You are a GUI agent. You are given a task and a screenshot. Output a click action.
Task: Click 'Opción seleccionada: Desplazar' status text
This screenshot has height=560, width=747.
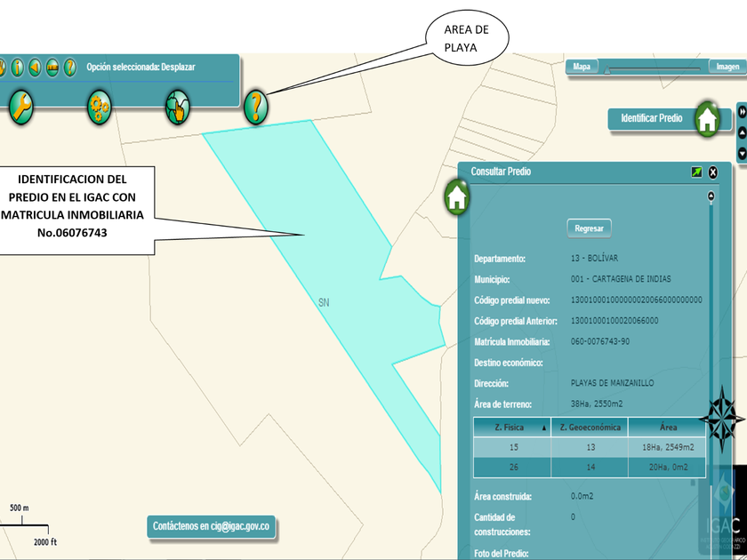tap(141, 68)
